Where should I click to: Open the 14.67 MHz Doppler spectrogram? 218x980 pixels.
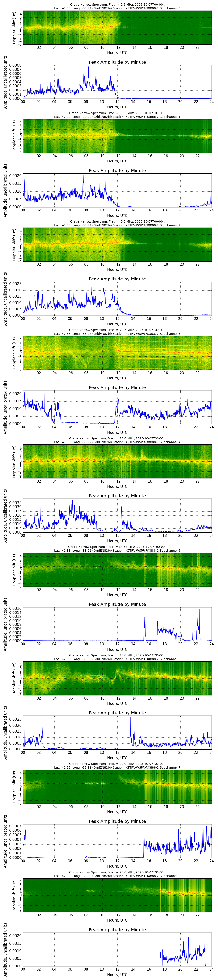click(117, 569)
